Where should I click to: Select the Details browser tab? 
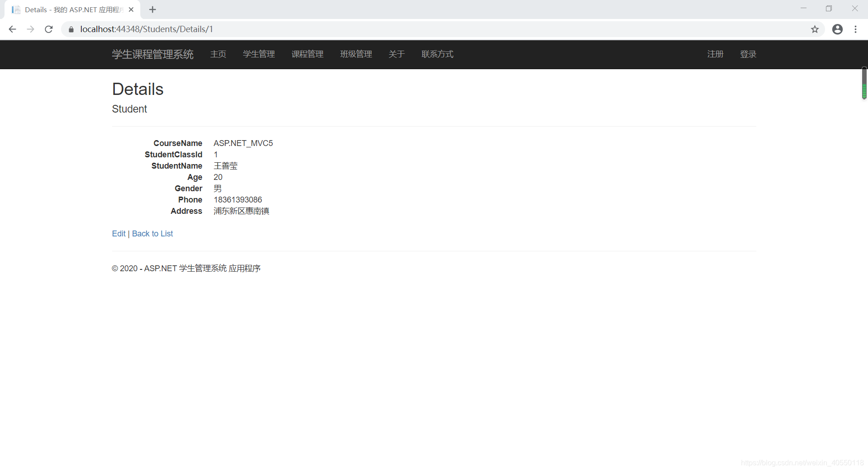tap(72, 9)
